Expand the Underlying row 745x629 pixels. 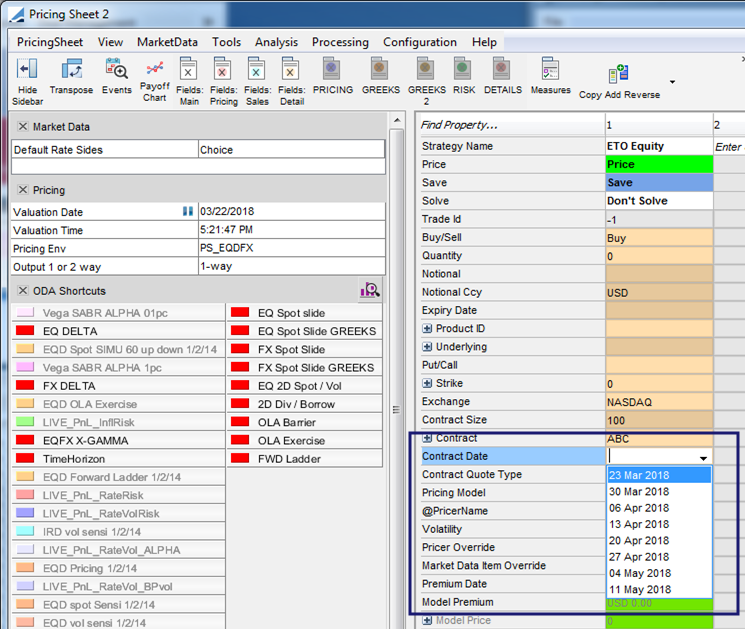coord(427,347)
